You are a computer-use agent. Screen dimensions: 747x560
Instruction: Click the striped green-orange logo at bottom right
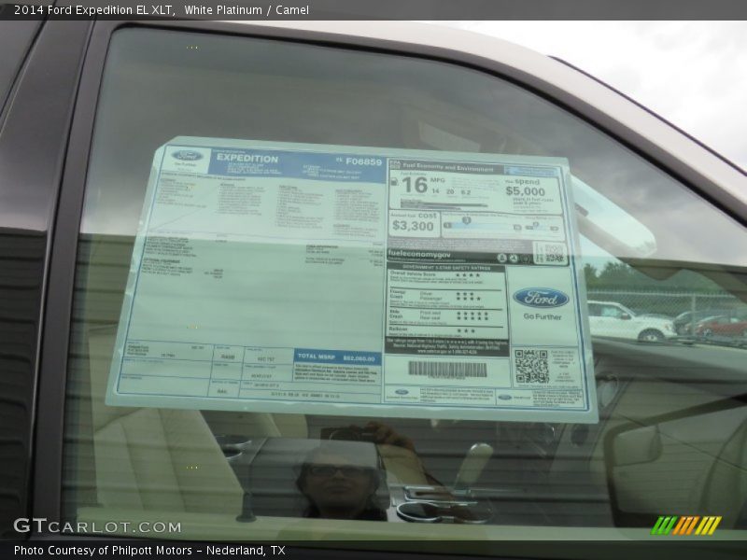point(685,525)
